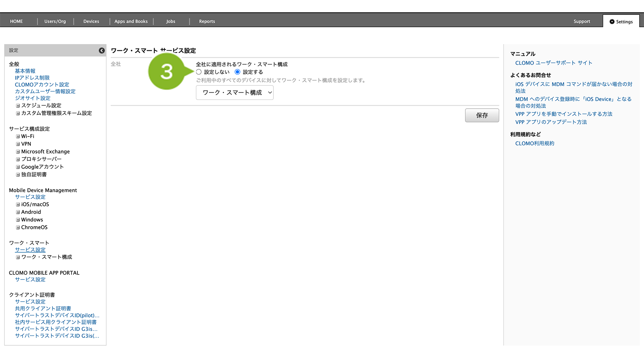The image size is (644, 362).
Task: Open the IPアドレス制限 settings link
Action: point(32,78)
